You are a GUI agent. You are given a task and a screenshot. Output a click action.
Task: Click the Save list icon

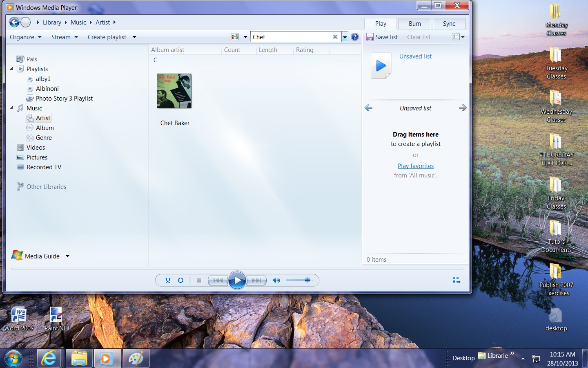370,37
